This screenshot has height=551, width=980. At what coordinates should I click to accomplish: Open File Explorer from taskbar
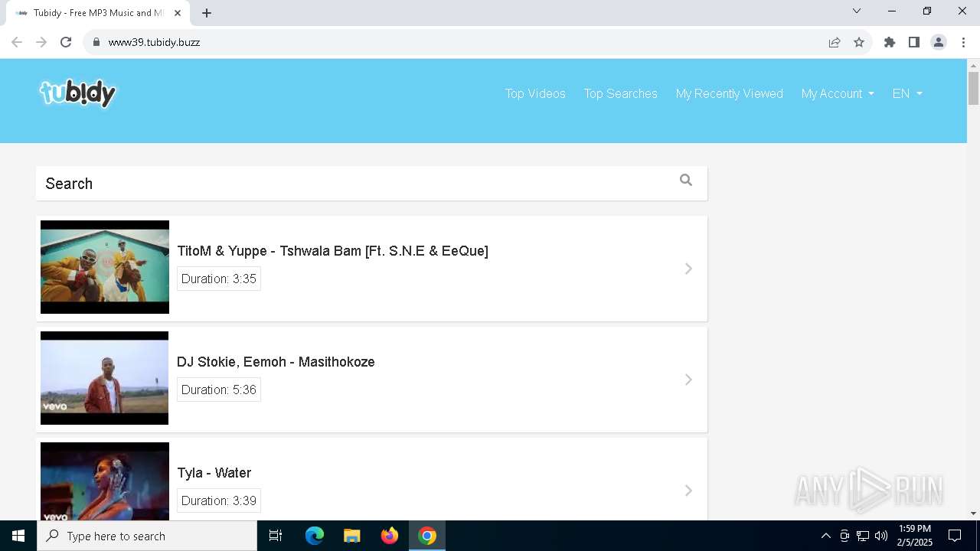coord(351,536)
